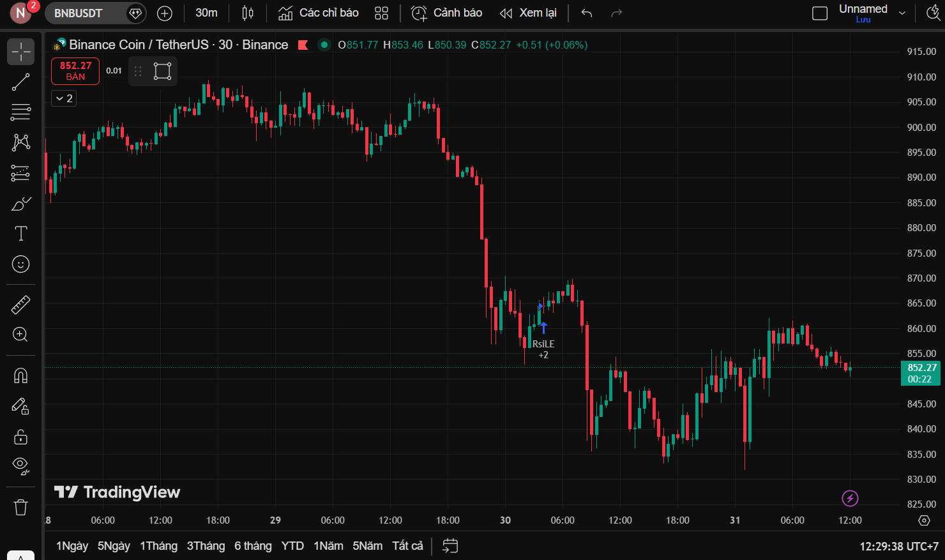Viewport: 945px width, 560px height.
Task: Toggle stay in drawing mode
Action: 20,406
